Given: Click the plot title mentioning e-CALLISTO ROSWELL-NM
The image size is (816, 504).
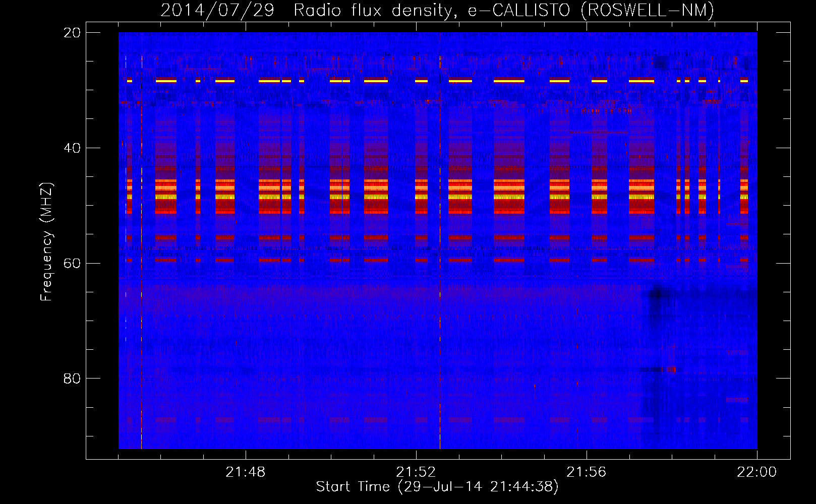Looking at the screenshot, I should click(437, 10).
